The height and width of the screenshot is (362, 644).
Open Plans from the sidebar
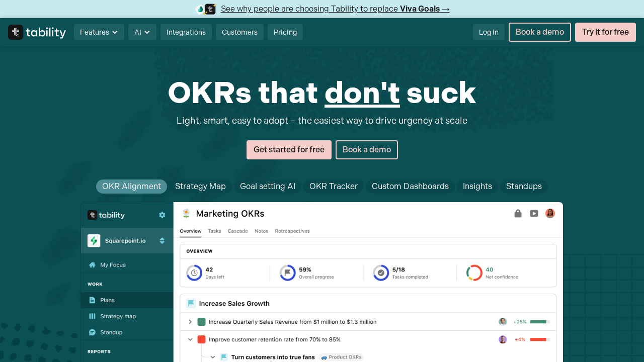coord(107,300)
